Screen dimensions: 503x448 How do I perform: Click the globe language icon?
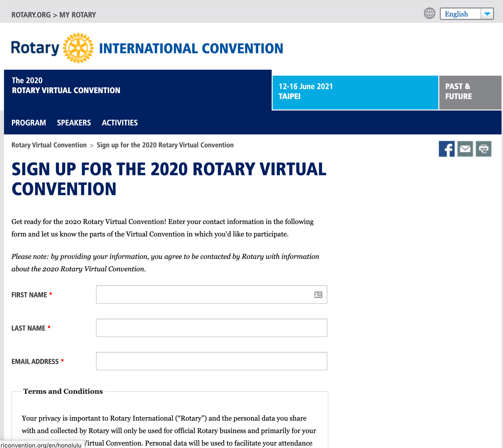pyautogui.click(x=429, y=13)
